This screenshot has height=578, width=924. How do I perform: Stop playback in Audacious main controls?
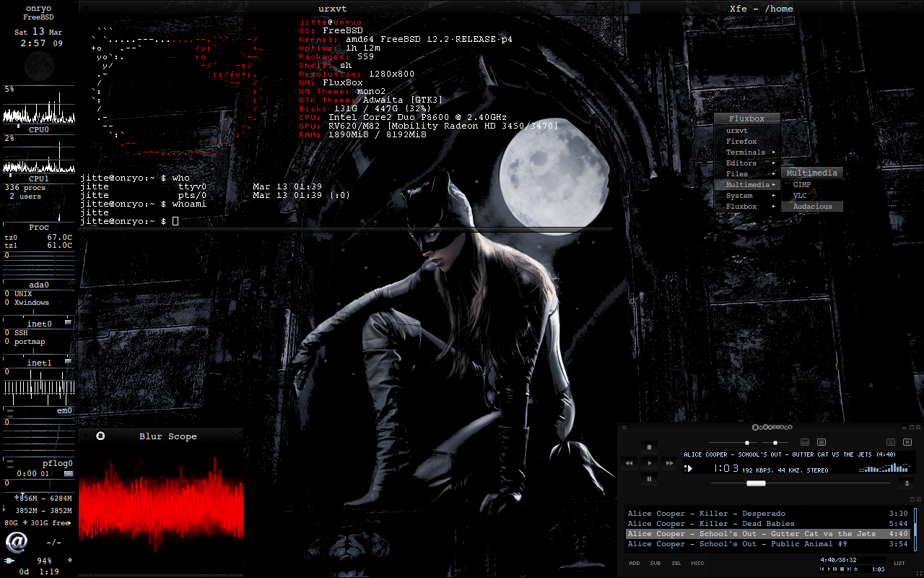click(649, 447)
